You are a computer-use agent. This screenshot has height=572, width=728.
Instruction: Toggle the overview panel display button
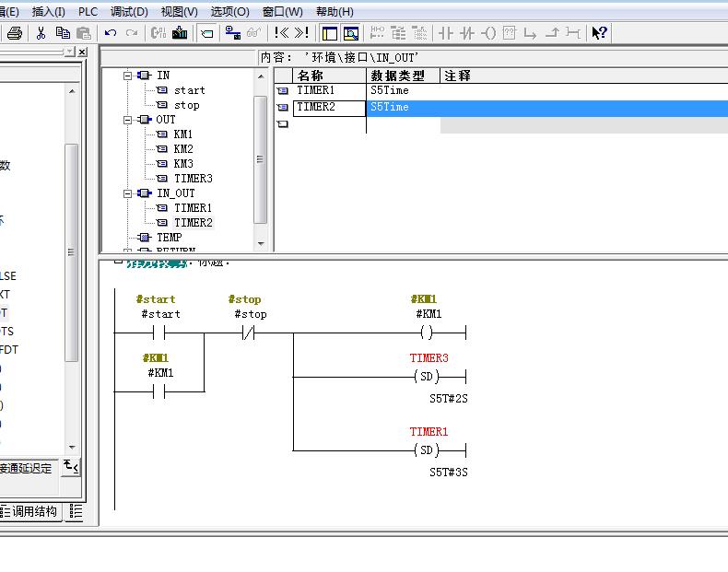point(330,33)
